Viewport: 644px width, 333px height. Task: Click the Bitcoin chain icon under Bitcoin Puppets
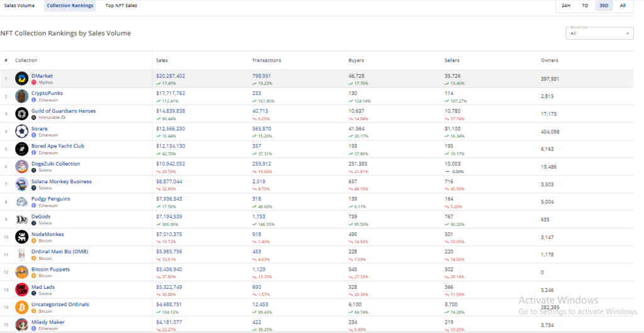coord(34,276)
